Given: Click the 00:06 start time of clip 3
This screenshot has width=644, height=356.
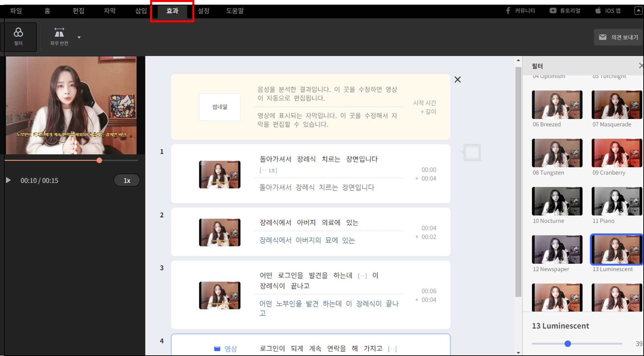Looking at the screenshot, I should click(429, 291).
